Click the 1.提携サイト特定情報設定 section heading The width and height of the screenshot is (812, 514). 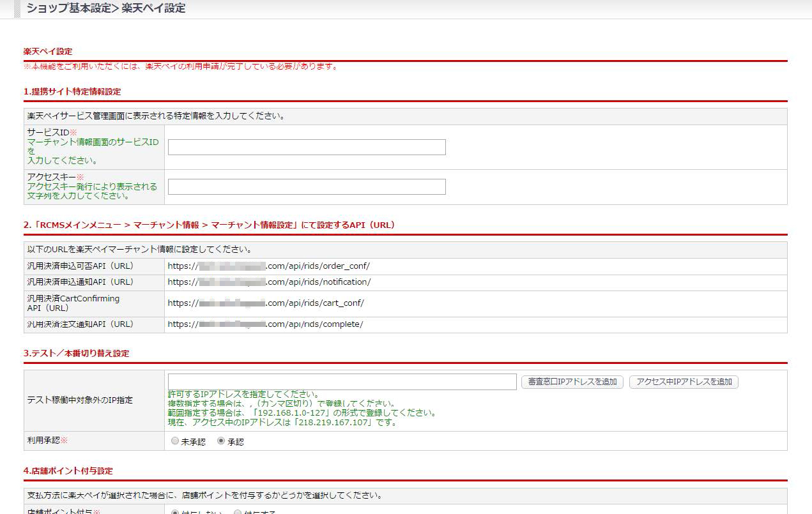click(72, 92)
